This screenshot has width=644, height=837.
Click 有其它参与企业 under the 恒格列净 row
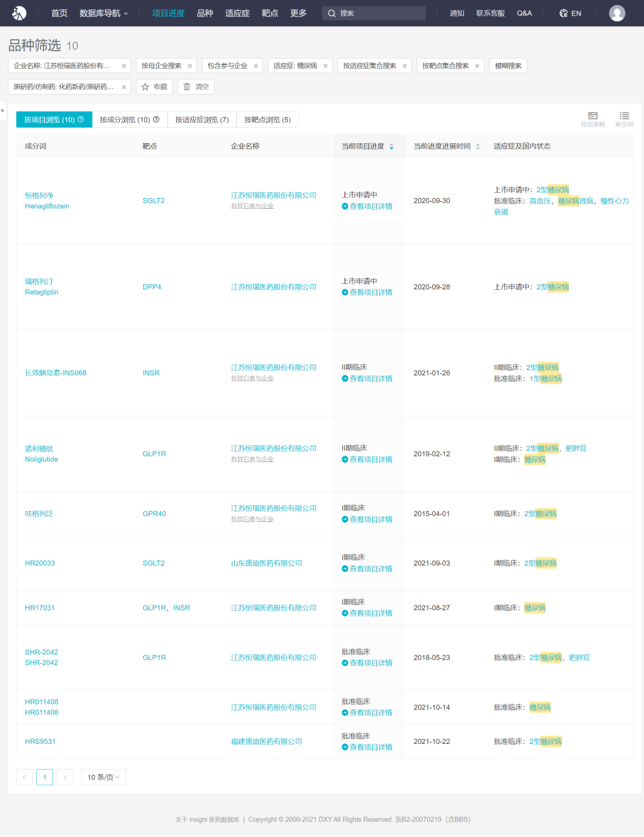pyautogui.click(x=252, y=206)
